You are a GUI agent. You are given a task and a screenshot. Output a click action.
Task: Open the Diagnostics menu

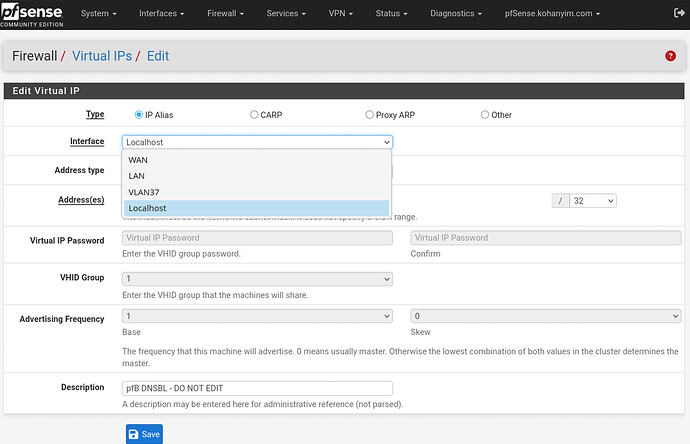pyautogui.click(x=456, y=13)
